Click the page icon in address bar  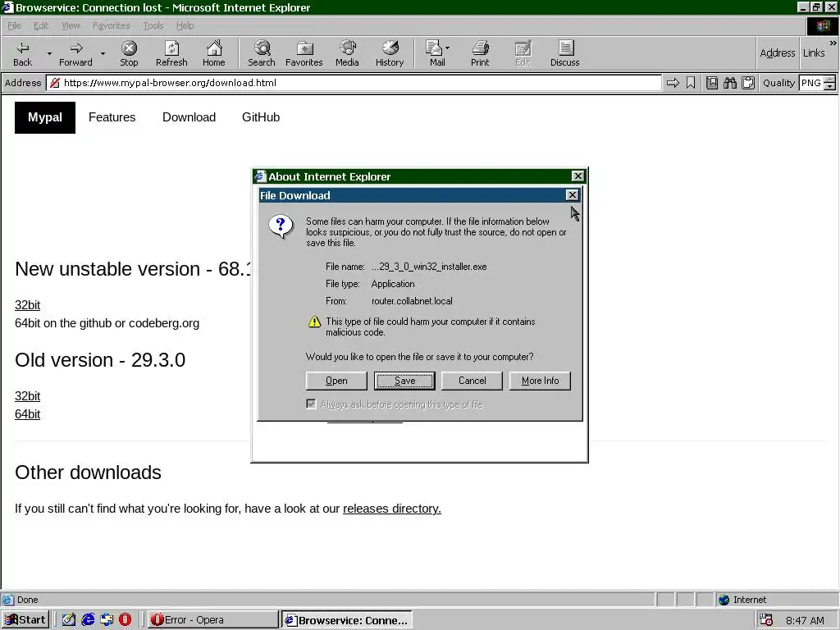54,83
